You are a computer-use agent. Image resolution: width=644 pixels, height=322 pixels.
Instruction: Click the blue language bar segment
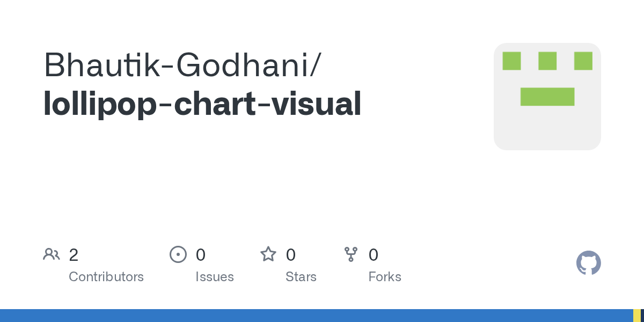[317, 316]
